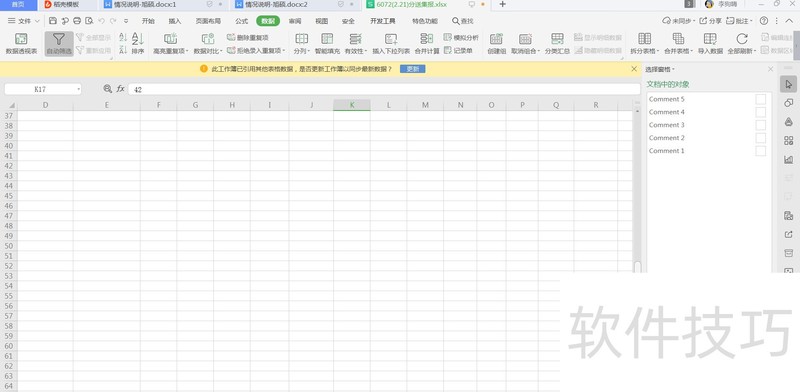Viewport: 800px width, 392px height.
Task: Close the 选择窗格 selection pane
Action: coord(770,69)
